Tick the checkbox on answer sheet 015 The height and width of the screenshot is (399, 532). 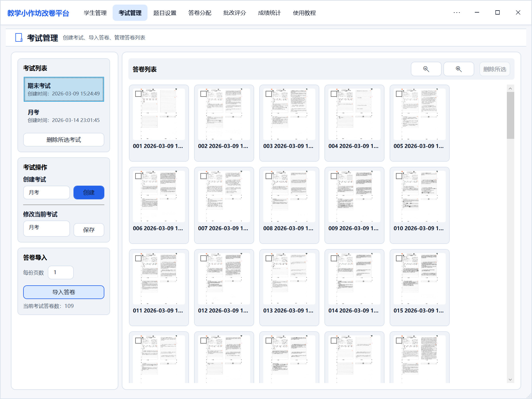[399, 258]
